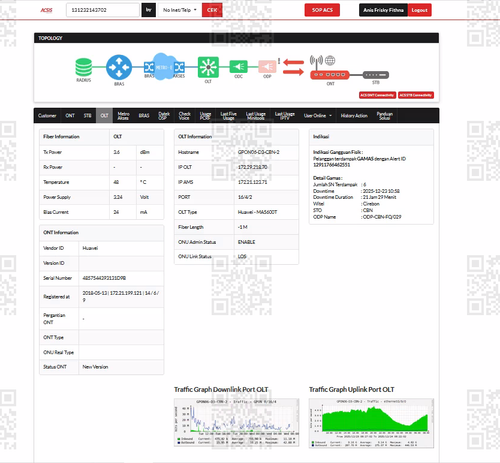Screen dimensions: 500x463
Task: Click the right switch icon beside Metro-E cloud
Action: click(x=179, y=67)
